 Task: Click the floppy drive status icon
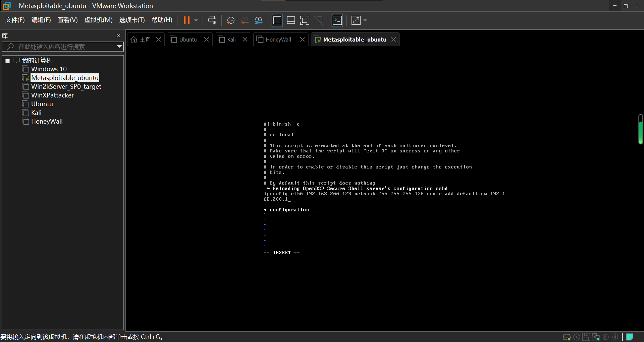coord(586,337)
